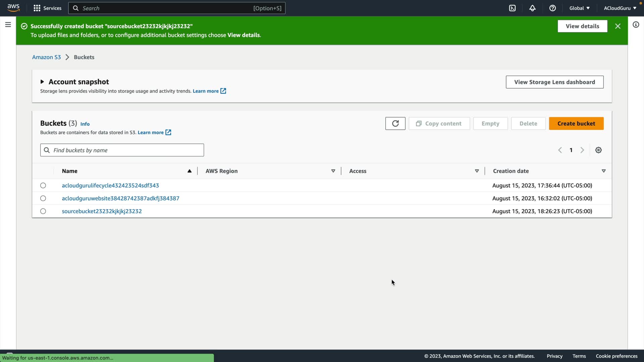Open the hamburger side navigation menu
644x362 pixels.
click(x=8, y=24)
